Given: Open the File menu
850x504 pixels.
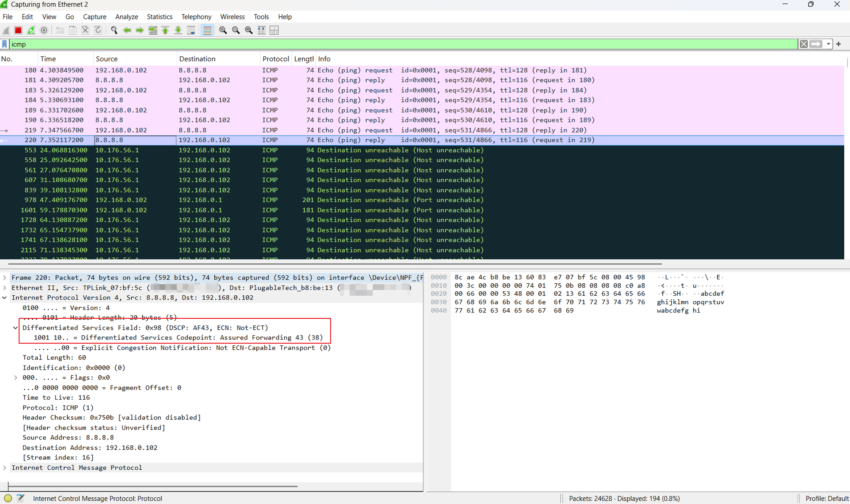Looking at the screenshot, I should pyautogui.click(x=7, y=17).
